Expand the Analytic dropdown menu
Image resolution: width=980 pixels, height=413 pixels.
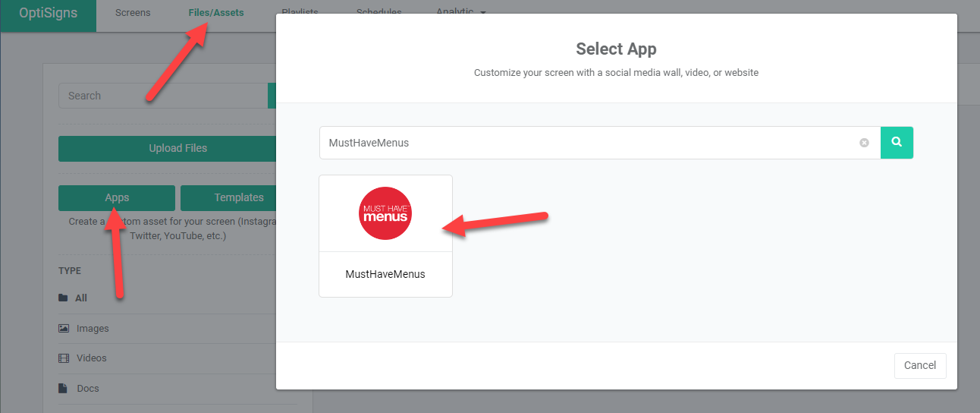(x=460, y=12)
